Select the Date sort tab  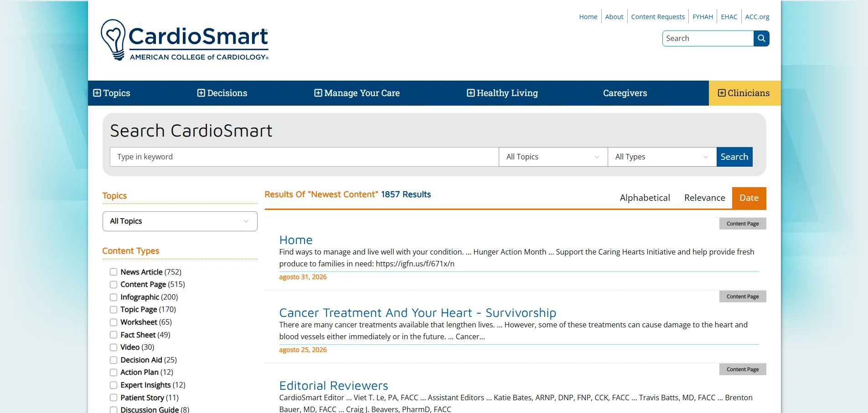pyautogui.click(x=749, y=198)
